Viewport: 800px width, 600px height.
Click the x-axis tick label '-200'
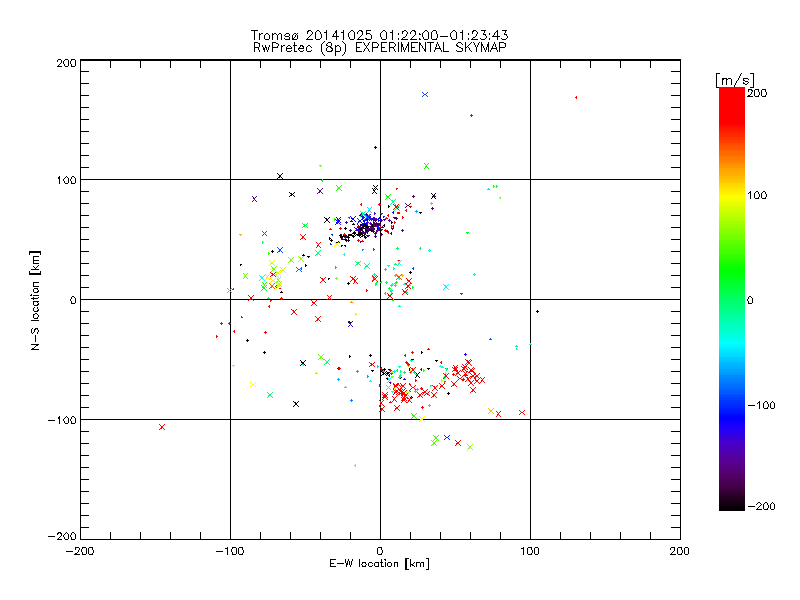pos(80,552)
